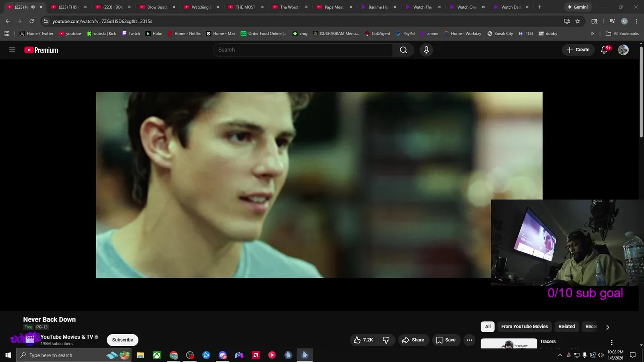The height and width of the screenshot is (362, 644).
Task: Open the YouTube guide hamburger menu
Action: tap(12, 50)
